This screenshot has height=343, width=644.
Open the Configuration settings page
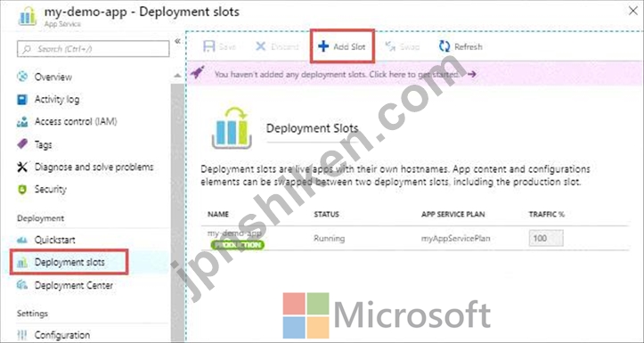click(62, 335)
